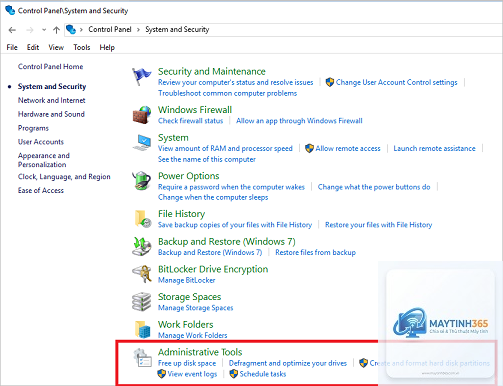This screenshot has width=503, height=386.
Task: Open the Windows Firewall heading
Action: coord(195,110)
